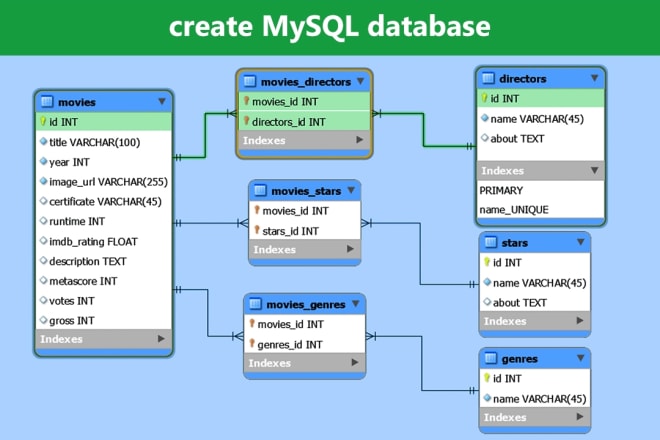The height and width of the screenshot is (440, 660).
Task: Click diamond icon beside image_url VARCHAR(255)
Action: point(43,181)
